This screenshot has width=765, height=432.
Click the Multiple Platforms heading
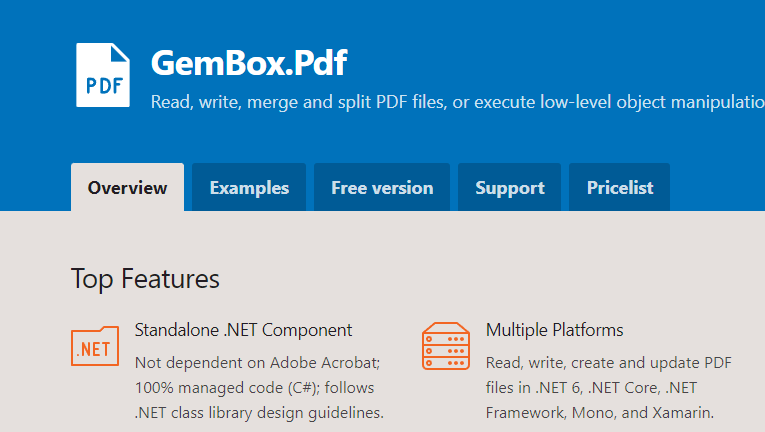coord(554,330)
